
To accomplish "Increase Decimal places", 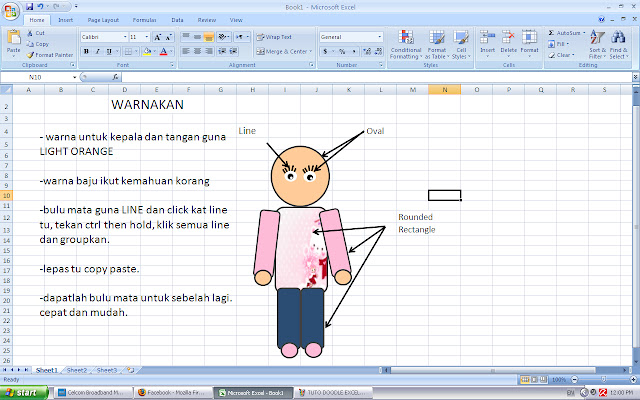I will (x=367, y=51).
